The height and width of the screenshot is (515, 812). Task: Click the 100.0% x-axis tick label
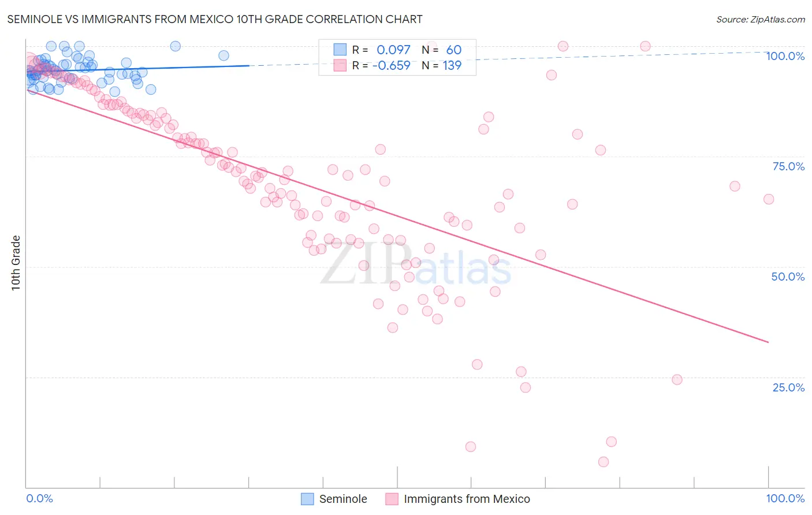point(785,498)
